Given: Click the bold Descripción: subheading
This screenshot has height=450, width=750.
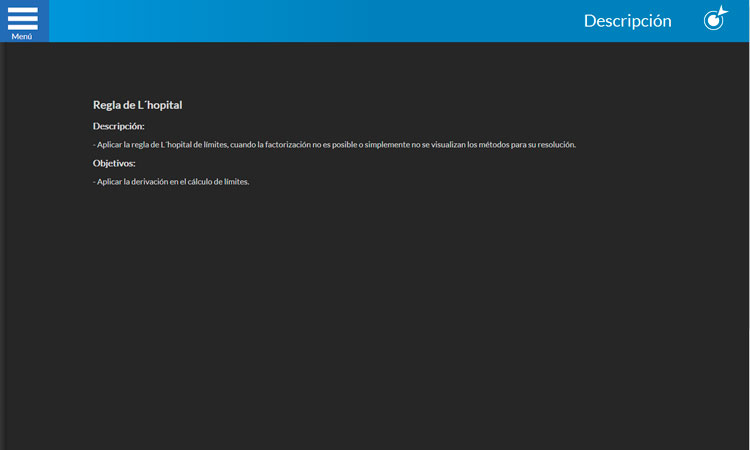Looking at the screenshot, I should tap(118, 126).
